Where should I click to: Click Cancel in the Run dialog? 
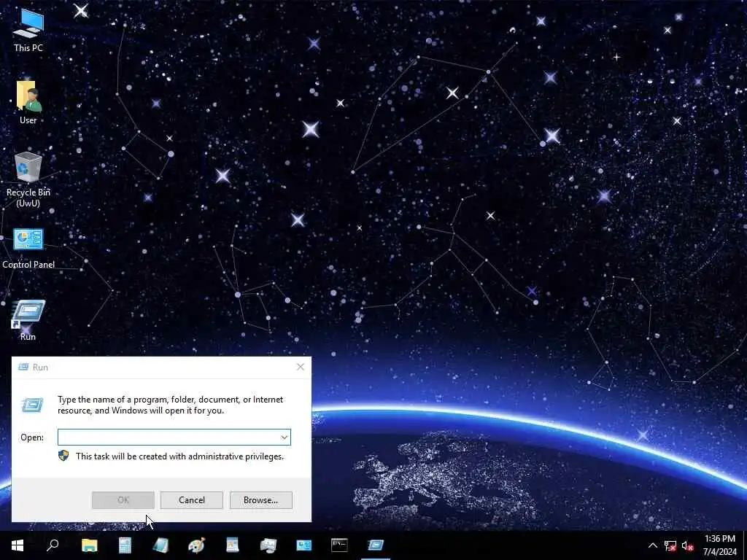pyautogui.click(x=192, y=500)
